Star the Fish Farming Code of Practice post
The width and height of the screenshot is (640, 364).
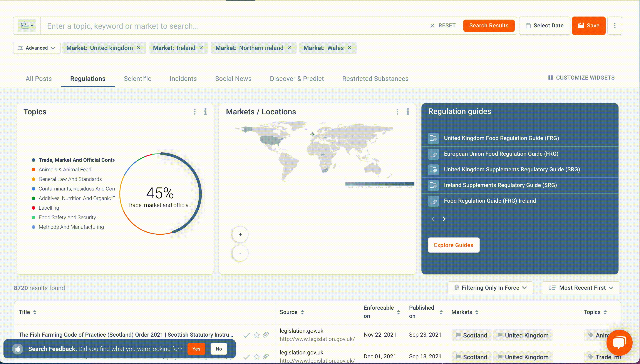tap(256, 335)
